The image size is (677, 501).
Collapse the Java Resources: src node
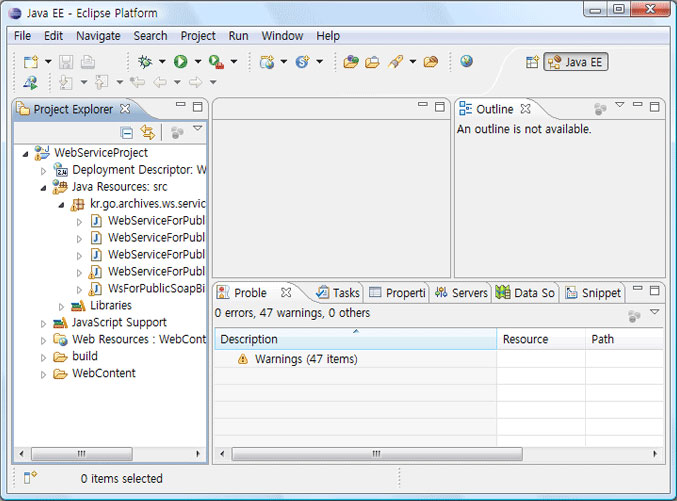pyautogui.click(x=44, y=188)
